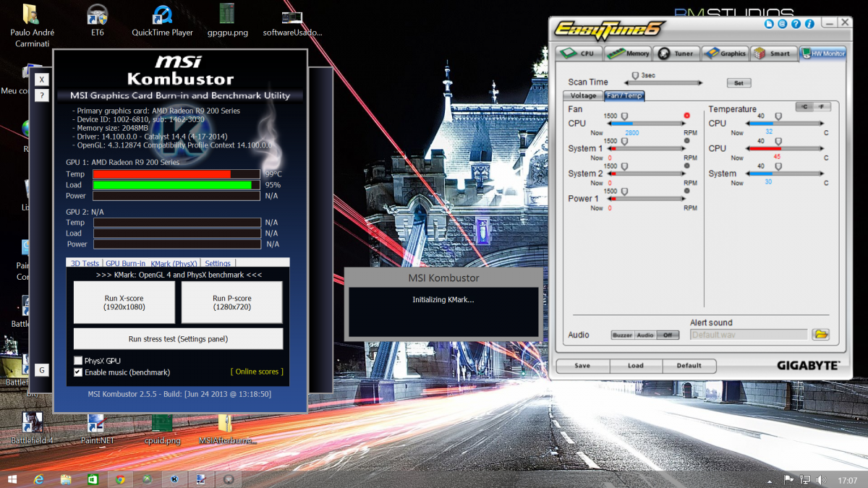Toggle the Power 1 fan alert indicator
This screenshot has height=488, width=868.
(x=686, y=191)
